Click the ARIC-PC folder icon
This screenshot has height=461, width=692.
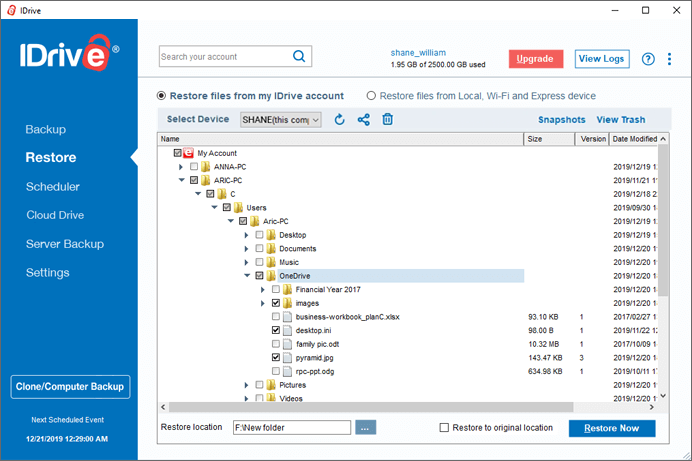point(205,180)
